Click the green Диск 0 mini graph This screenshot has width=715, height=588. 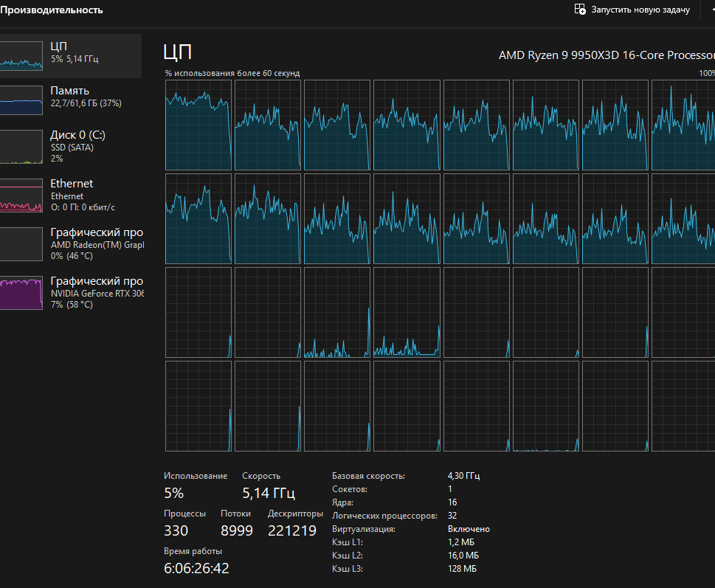(x=21, y=148)
